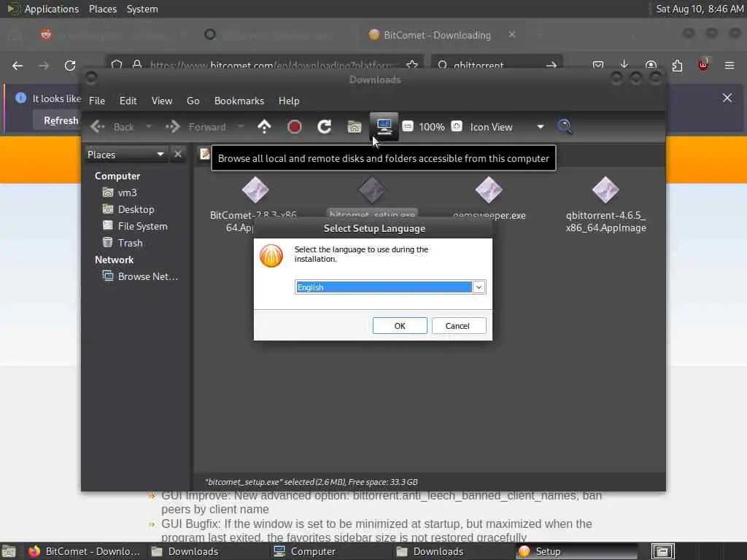Go Forward in the file manager toolbar
This screenshot has width=747, height=560.
tap(196, 127)
